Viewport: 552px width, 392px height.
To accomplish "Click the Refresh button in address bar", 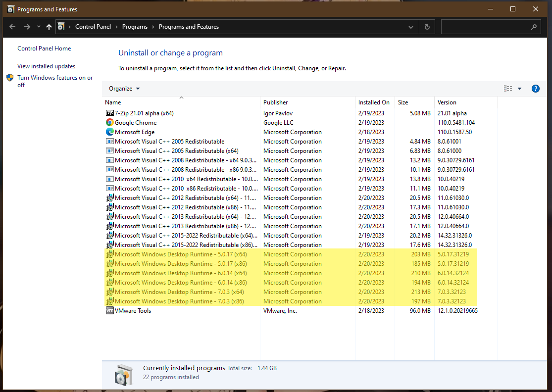I will [427, 27].
